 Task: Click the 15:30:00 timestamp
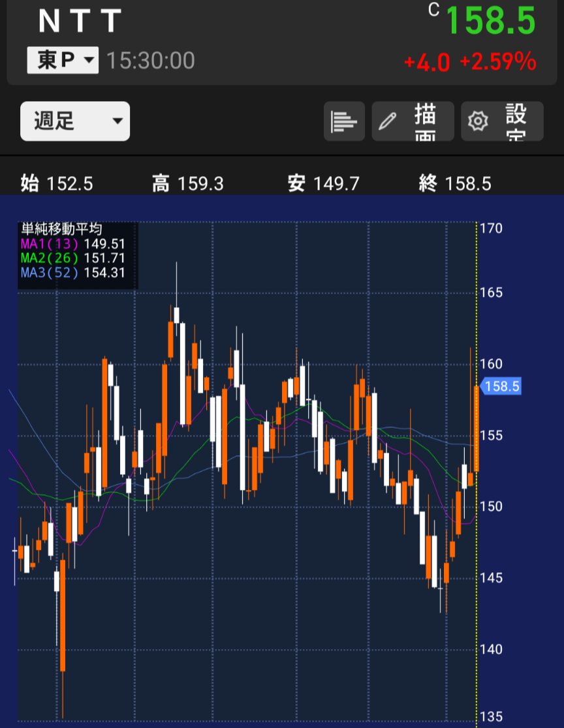[x=151, y=61]
